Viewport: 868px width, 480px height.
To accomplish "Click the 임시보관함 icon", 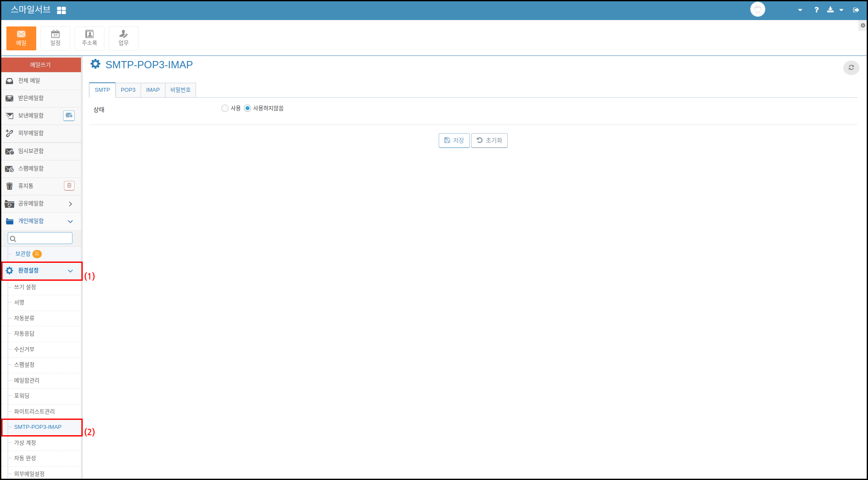I will tap(9, 151).
